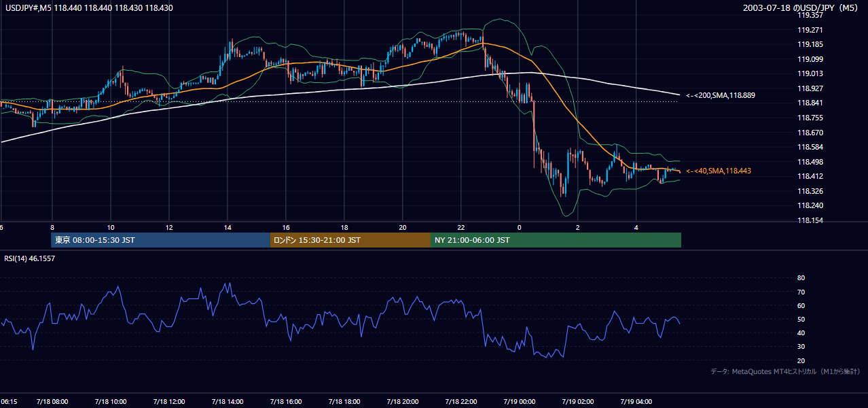
Task: Select the NY 21:00-06:00 JST session bar
Action: pos(556,240)
